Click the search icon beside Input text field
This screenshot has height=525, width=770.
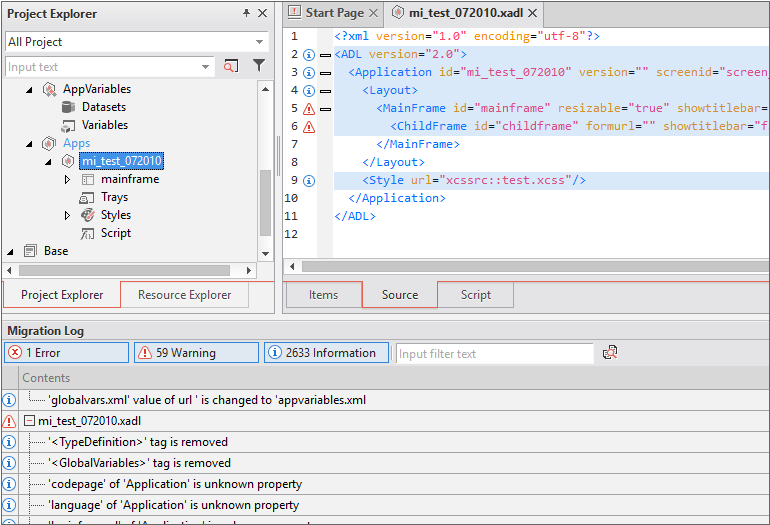click(231, 67)
